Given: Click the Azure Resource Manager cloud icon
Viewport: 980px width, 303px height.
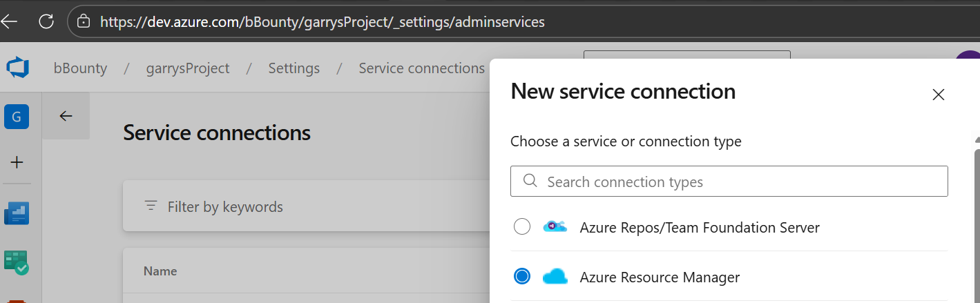Looking at the screenshot, I should click(555, 277).
